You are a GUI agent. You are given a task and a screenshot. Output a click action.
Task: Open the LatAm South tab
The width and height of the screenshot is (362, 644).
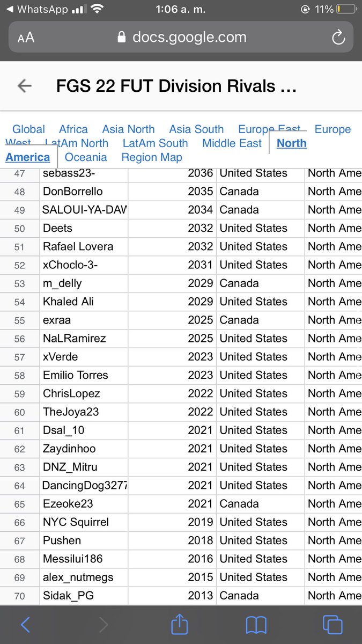[x=155, y=143]
